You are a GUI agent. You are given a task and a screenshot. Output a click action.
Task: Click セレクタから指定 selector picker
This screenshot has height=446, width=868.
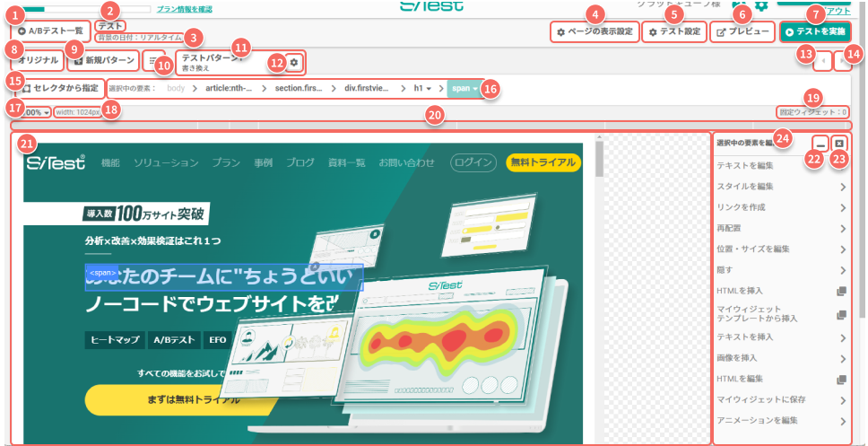tap(61, 88)
